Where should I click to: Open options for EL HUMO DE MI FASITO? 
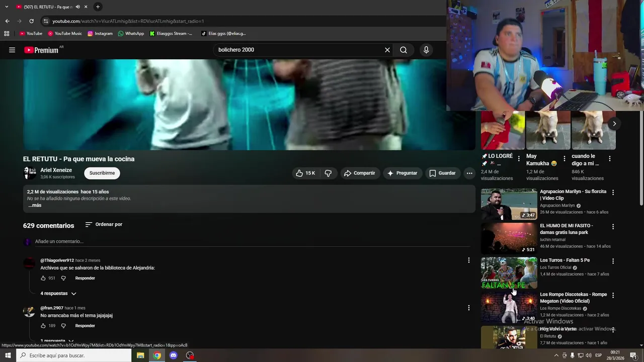coord(613,227)
